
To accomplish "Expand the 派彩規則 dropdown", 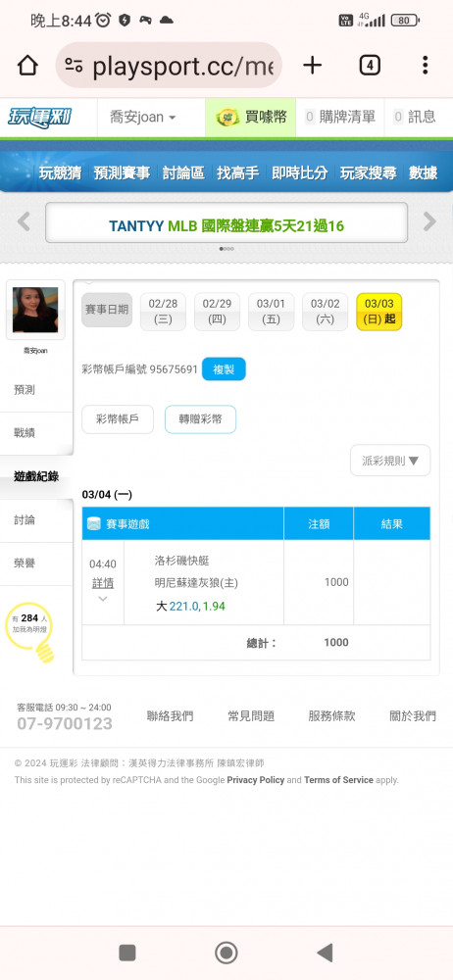I will point(390,461).
